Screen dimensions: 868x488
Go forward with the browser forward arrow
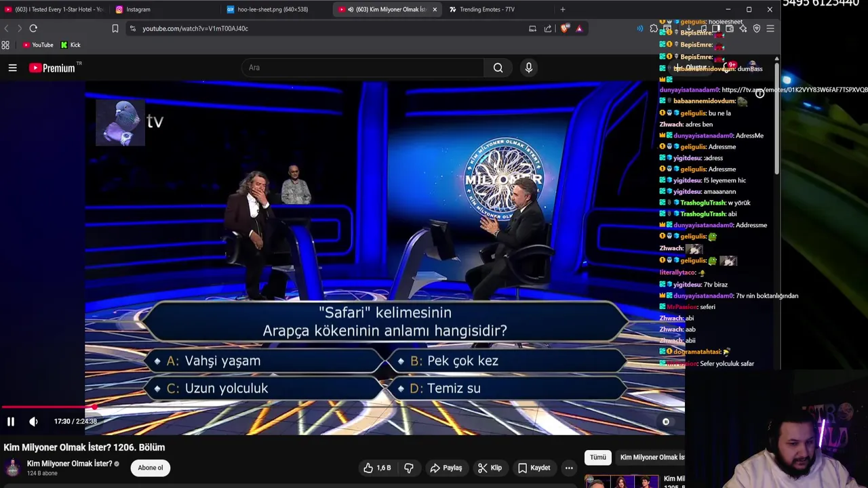coord(19,28)
